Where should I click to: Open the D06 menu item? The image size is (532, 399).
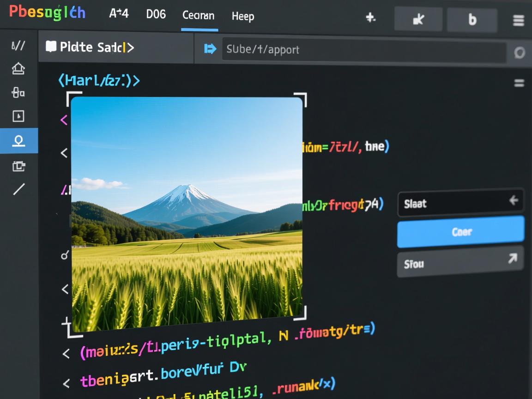click(156, 15)
